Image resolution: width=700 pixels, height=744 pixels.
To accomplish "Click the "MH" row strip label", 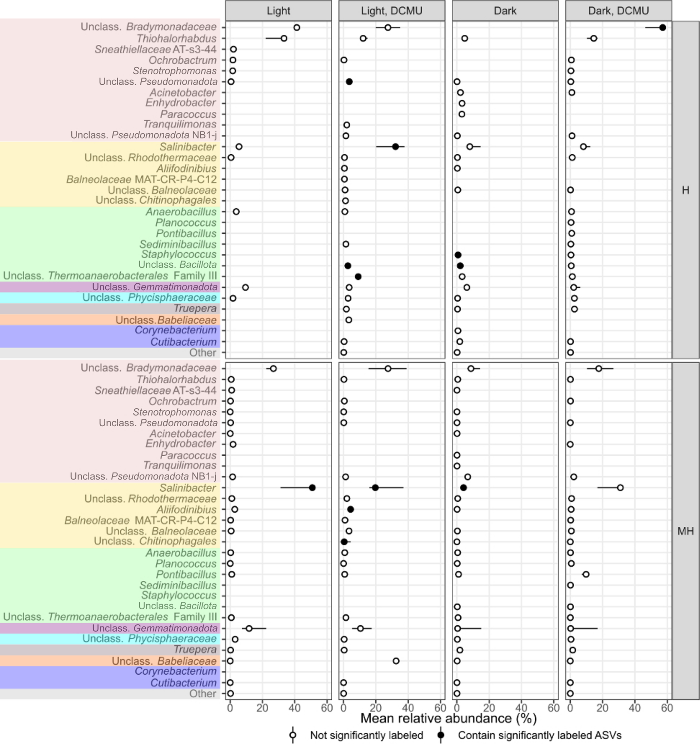I will pos(686,531).
